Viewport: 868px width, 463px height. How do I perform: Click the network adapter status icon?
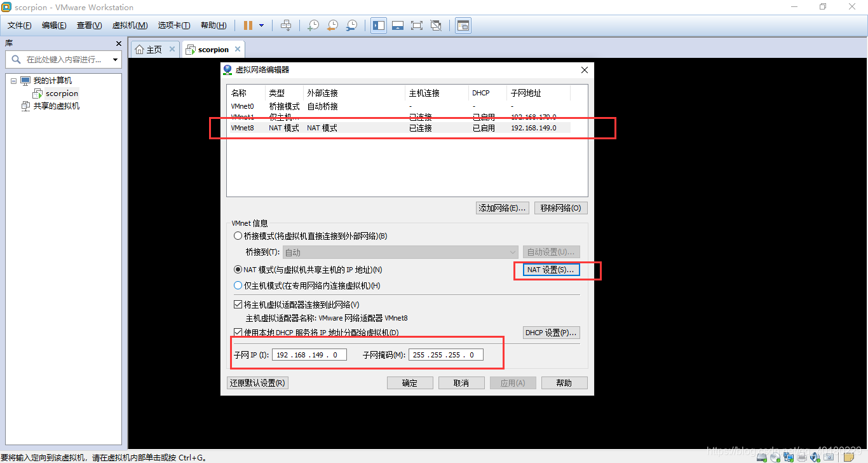tap(788, 457)
